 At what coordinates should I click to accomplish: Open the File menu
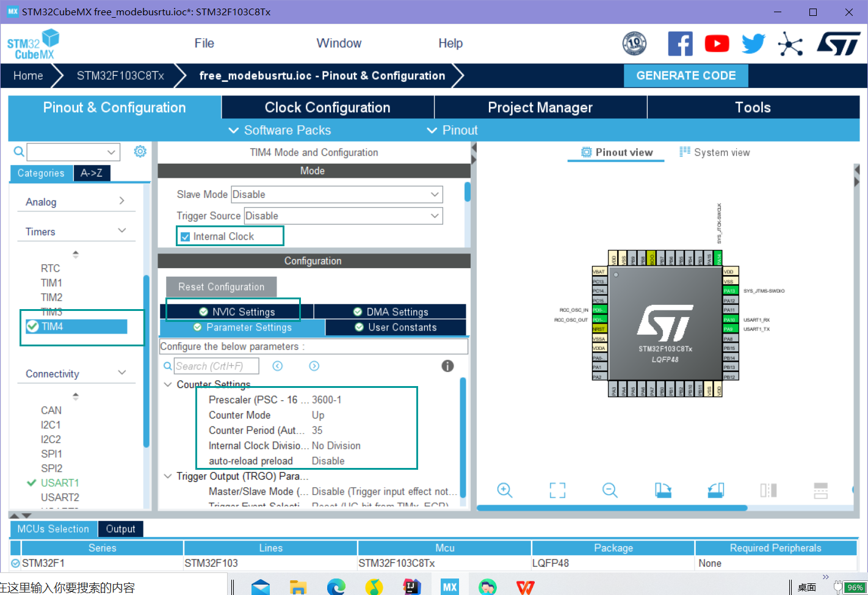pyautogui.click(x=204, y=43)
